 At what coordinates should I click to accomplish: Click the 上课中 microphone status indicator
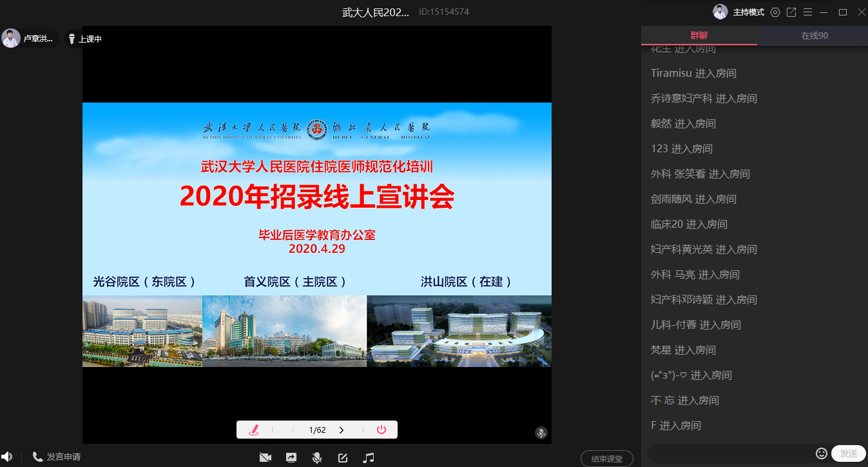[84, 39]
